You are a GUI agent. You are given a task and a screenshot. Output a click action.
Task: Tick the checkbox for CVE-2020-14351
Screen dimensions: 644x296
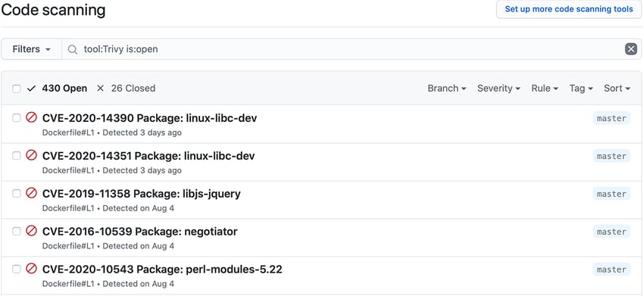tap(17, 156)
